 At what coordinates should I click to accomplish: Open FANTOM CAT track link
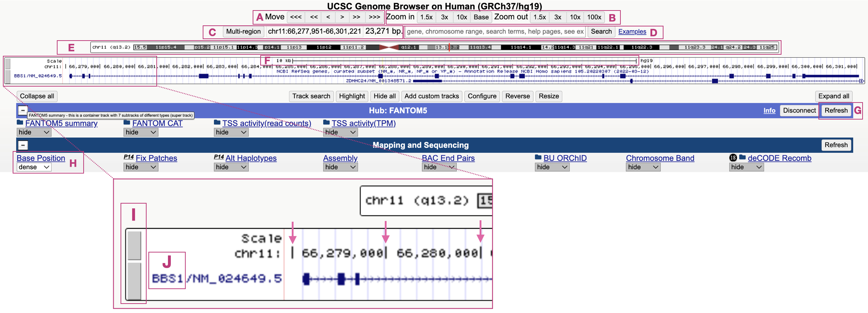157,124
